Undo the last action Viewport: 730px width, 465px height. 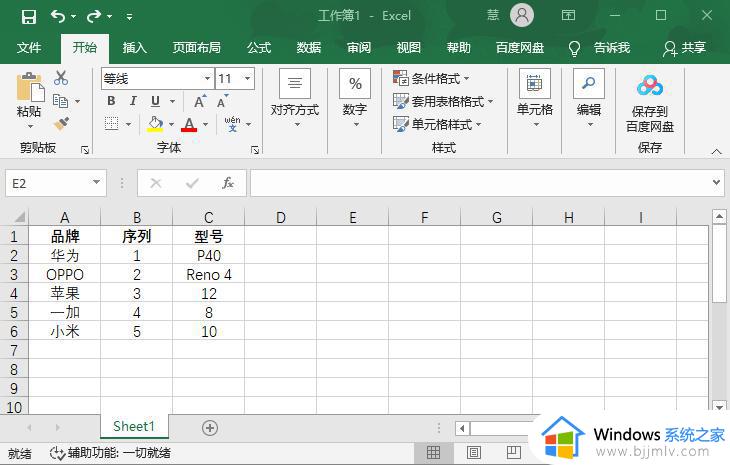[58, 17]
